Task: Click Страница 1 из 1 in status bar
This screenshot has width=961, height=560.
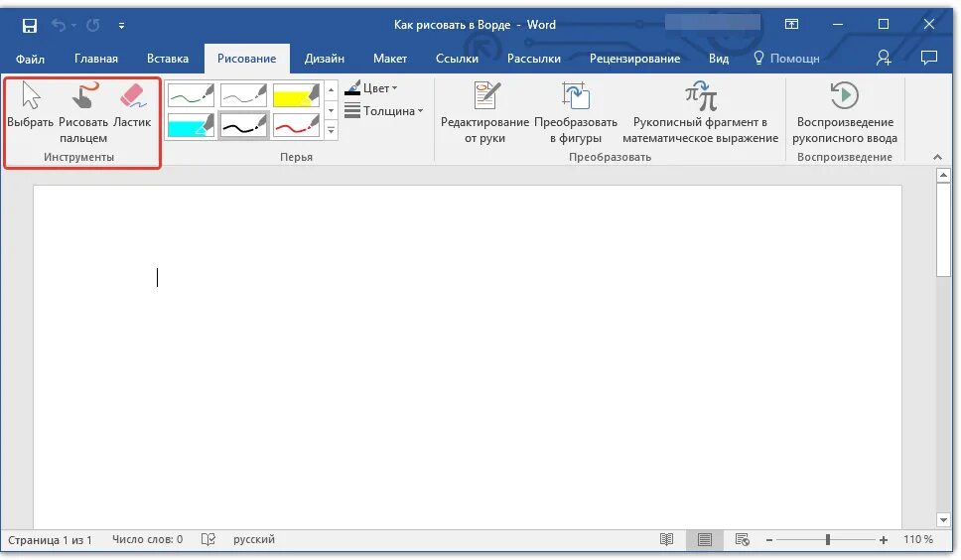Action: [50, 540]
